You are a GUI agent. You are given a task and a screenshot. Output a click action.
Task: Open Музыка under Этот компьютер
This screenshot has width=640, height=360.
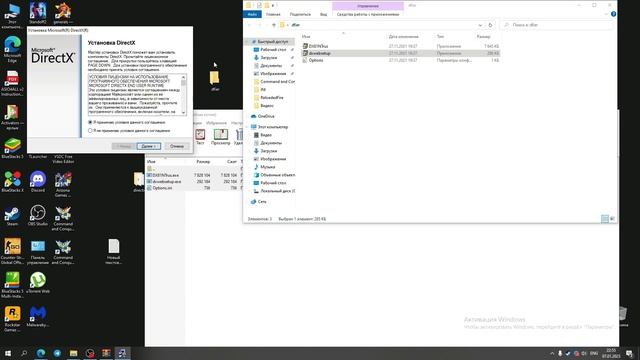click(267, 167)
